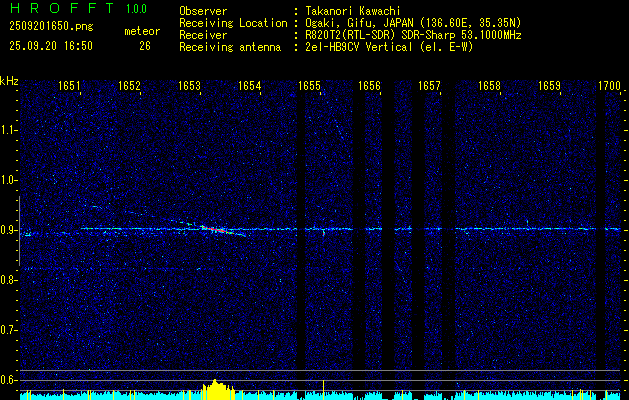Click time axis label 1659
629x400 pixels.
point(549,86)
